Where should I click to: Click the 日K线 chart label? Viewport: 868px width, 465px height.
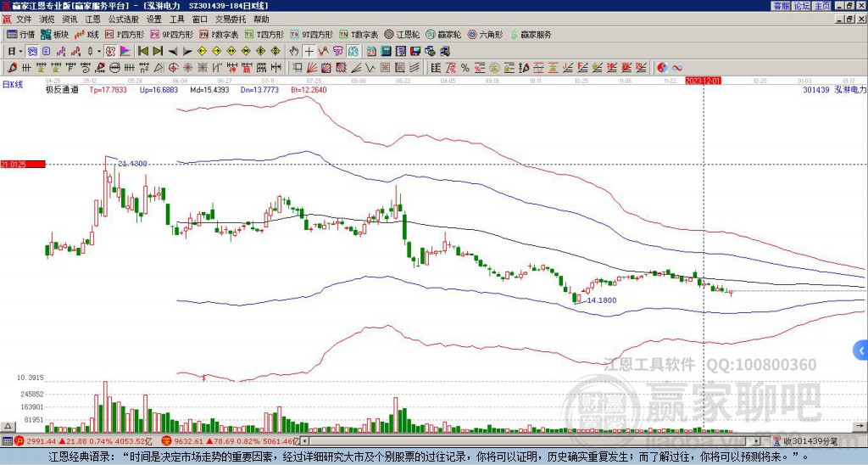(x=12, y=85)
